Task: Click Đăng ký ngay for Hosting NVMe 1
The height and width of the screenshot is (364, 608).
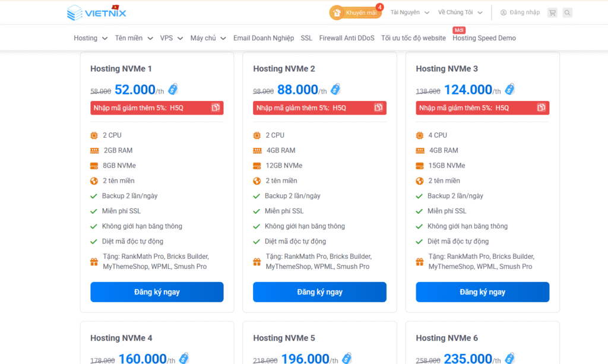Action: [x=157, y=292]
